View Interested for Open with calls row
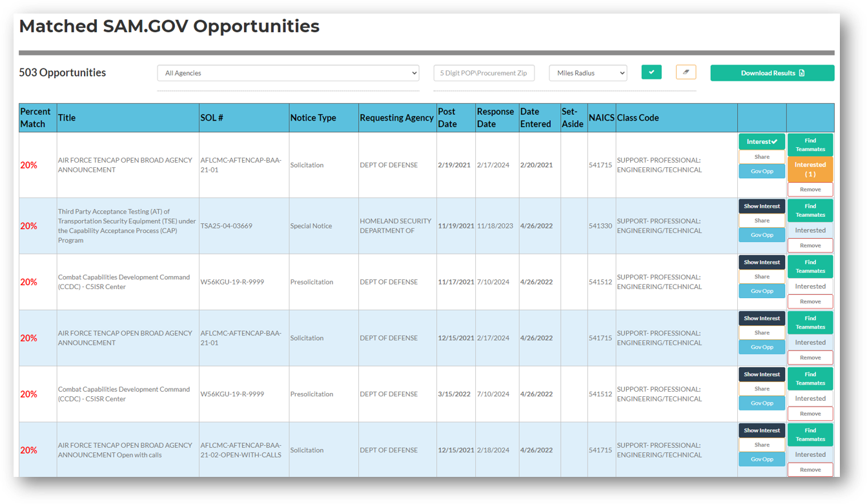867x504 pixels. [810, 455]
